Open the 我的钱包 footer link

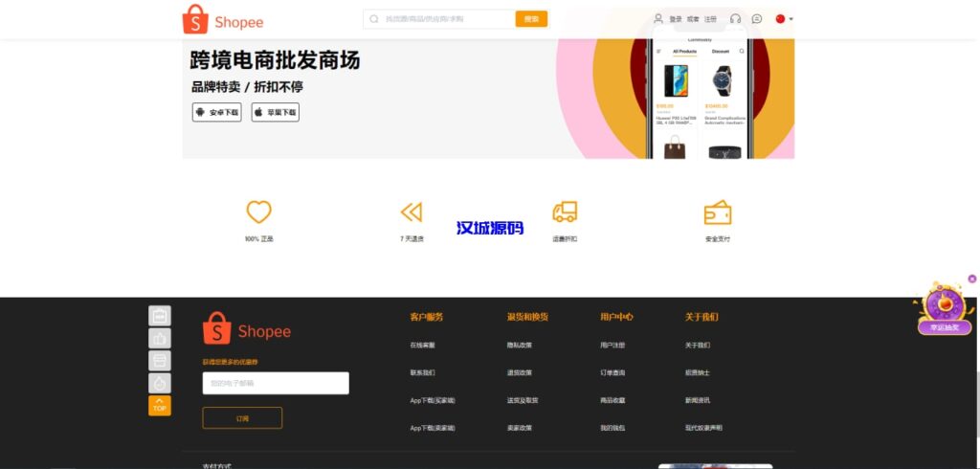[x=612, y=428]
